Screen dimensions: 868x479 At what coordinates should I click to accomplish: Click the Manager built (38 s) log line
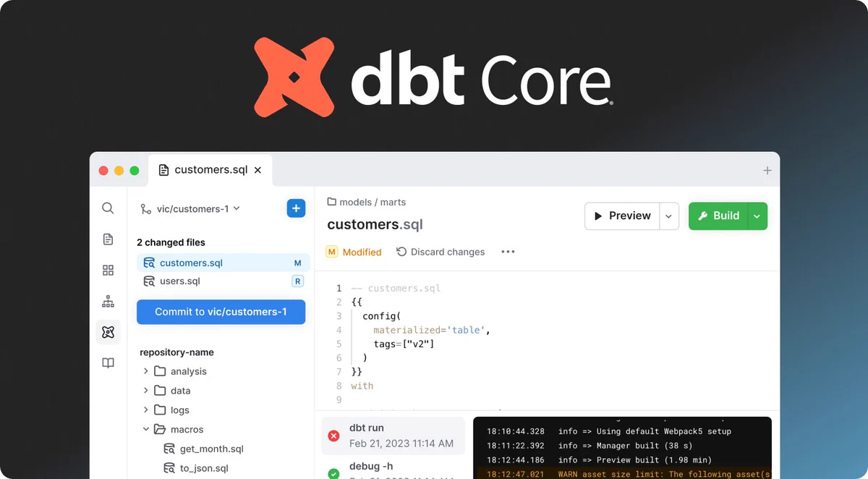(x=590, y=446)
